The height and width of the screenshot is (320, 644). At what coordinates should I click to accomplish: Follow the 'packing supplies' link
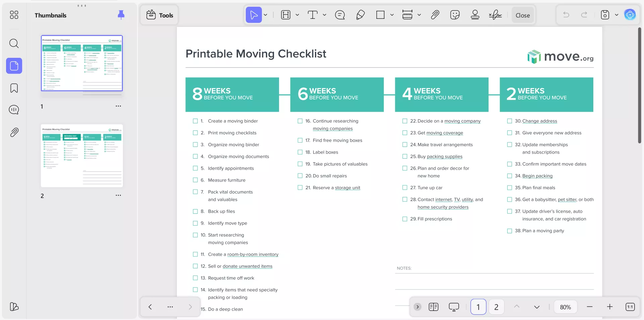(x=445, y=157)
